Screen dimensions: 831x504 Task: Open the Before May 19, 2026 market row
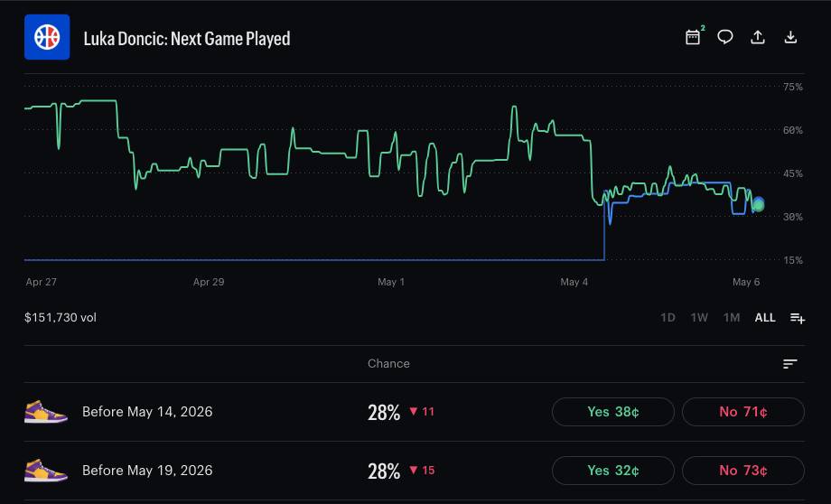tap(415, 471)
